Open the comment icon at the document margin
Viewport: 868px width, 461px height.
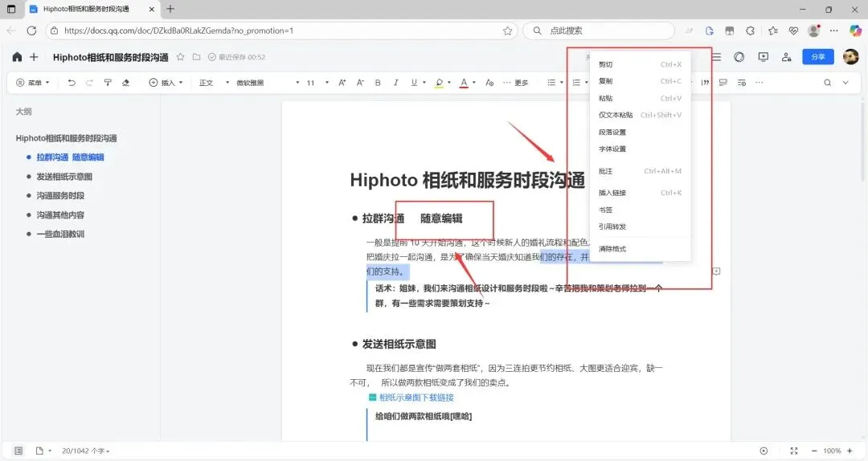click(x=716, y=271)
